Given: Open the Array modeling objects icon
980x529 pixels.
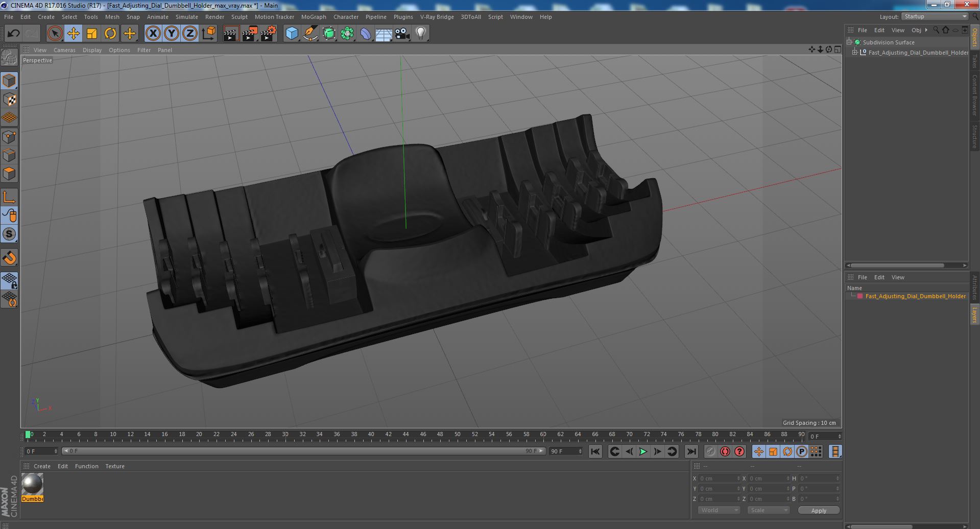Looking at the screenshot, I should click(x=347, y=34).
